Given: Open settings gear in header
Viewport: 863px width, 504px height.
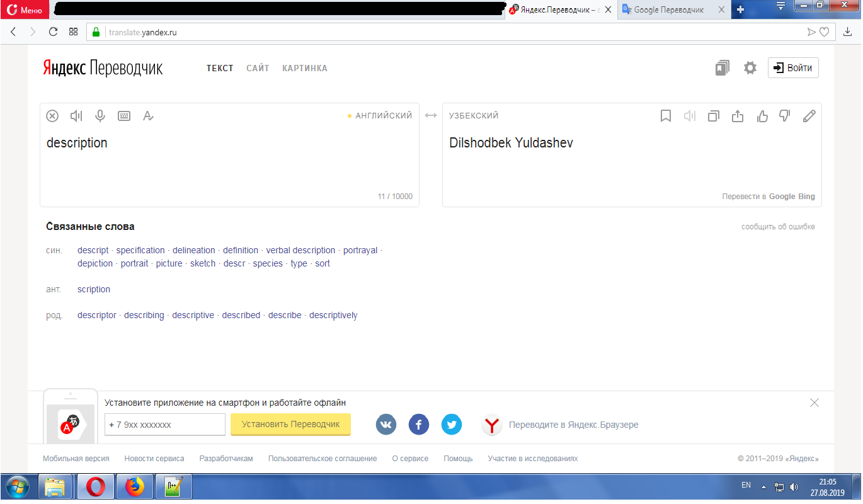Looking at the screenshot, I should [x=750, y=68].
